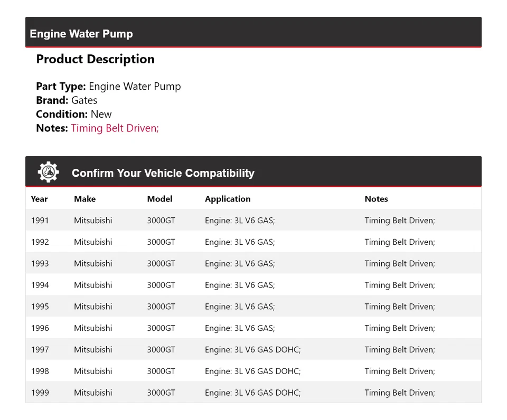Click the Notes column header
This screenshot has height=420, width=507.
pos(376,199)
